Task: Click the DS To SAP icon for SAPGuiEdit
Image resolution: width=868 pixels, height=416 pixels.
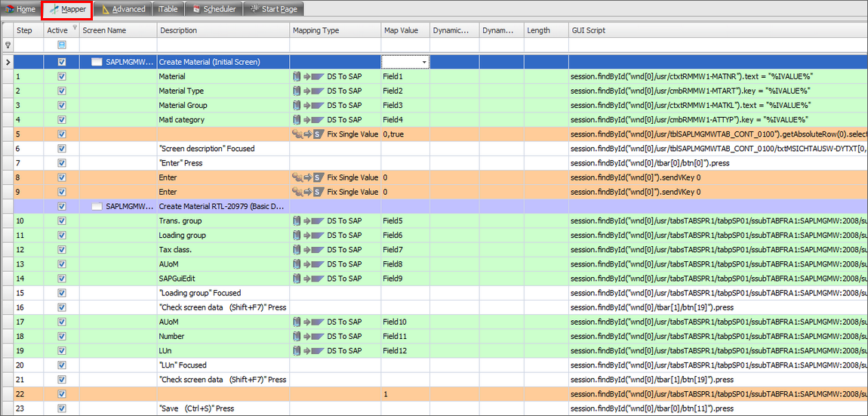Action: 309,278
